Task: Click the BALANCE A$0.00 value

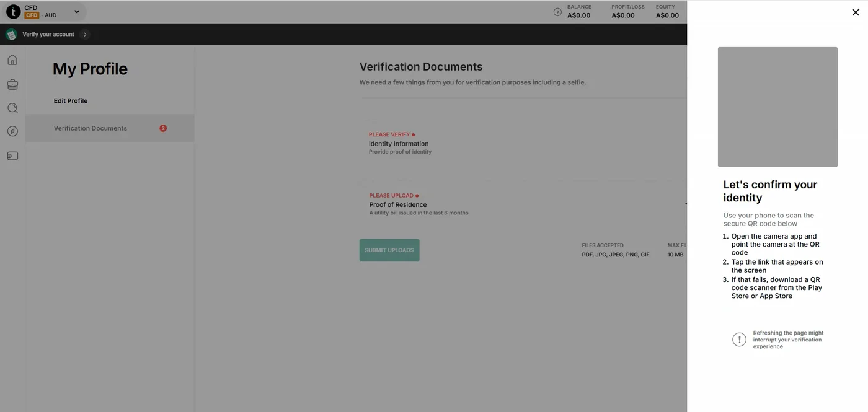Action: [579, 15]
